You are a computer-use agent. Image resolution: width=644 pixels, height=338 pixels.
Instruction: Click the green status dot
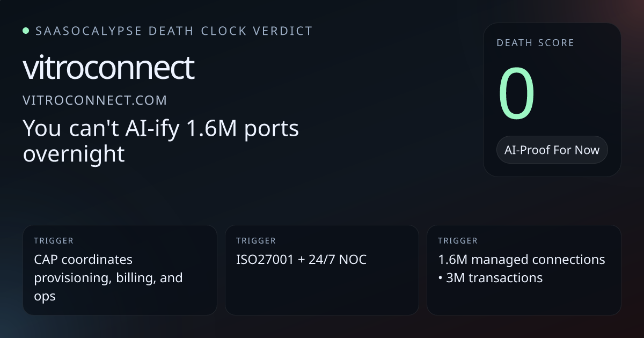pos(26,31)
